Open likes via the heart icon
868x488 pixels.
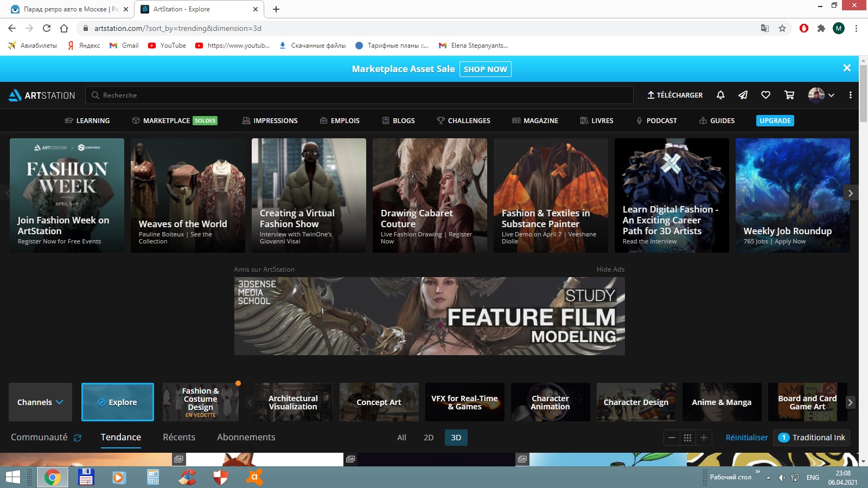pyautogui.click(x=765, y=95)
